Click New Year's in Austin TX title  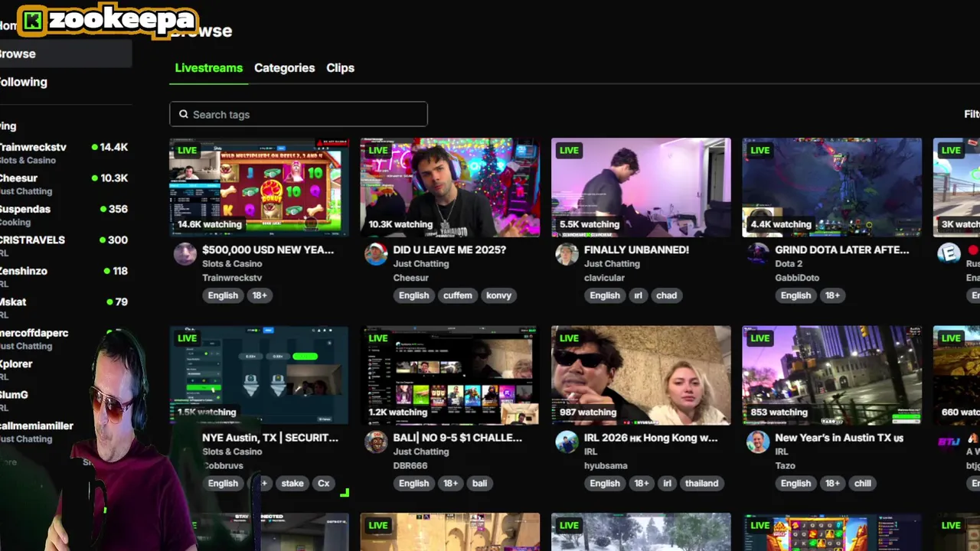(839, 438)
